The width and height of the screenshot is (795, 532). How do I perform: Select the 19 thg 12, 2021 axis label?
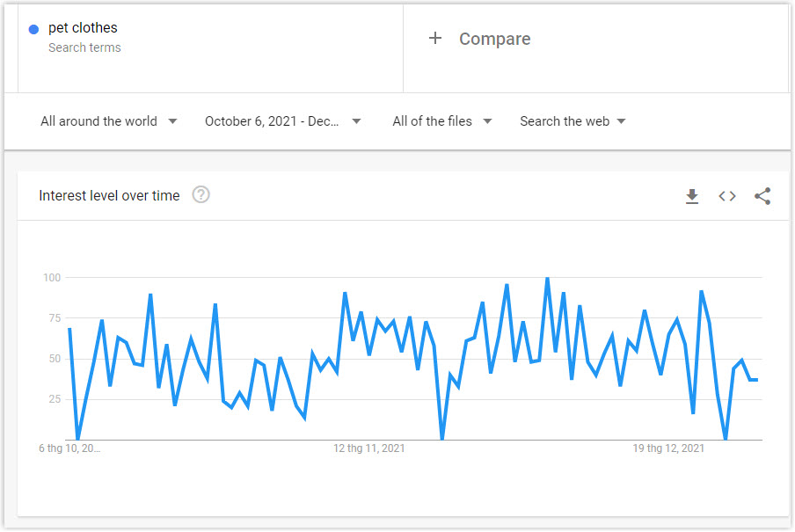[668, 448]
